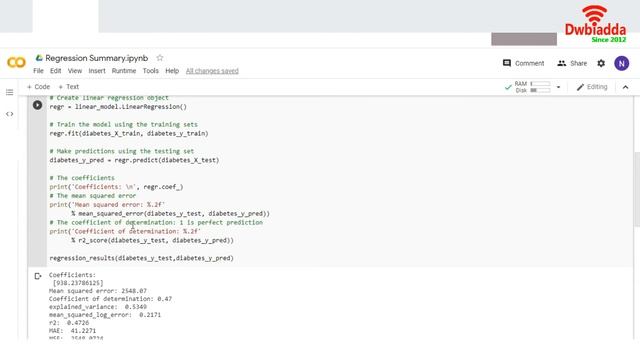Expand the runtime connection dropdown arrow
The image size is (640, 360).
558,87
